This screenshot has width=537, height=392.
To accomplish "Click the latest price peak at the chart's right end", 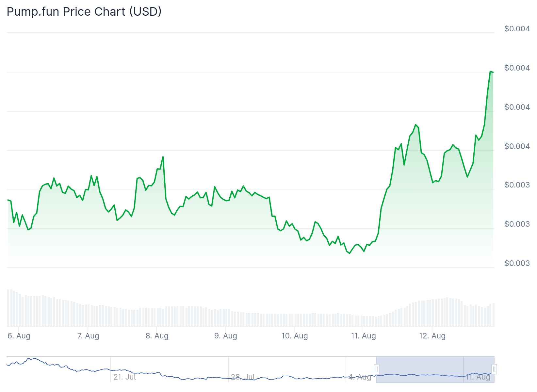I will click(491, 71).
